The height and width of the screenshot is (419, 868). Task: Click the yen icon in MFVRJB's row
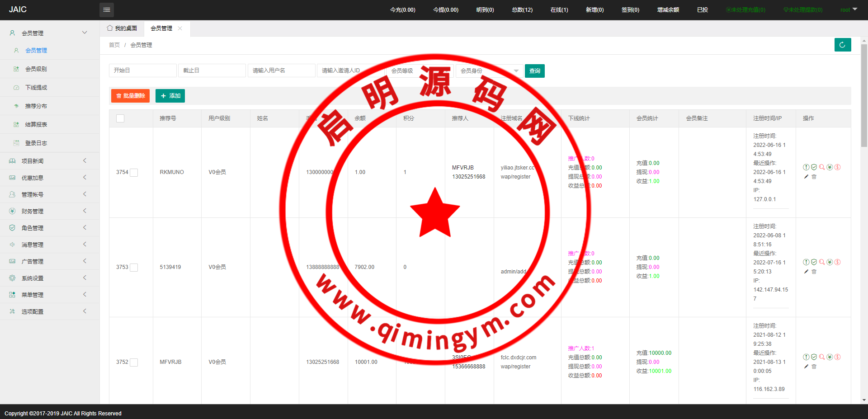point(830,357)
